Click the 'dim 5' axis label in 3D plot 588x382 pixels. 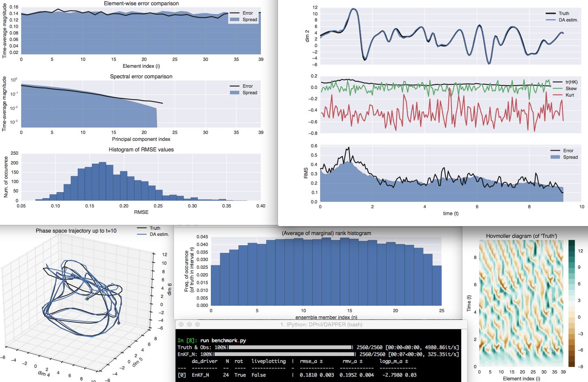click(x=137, y=361)
